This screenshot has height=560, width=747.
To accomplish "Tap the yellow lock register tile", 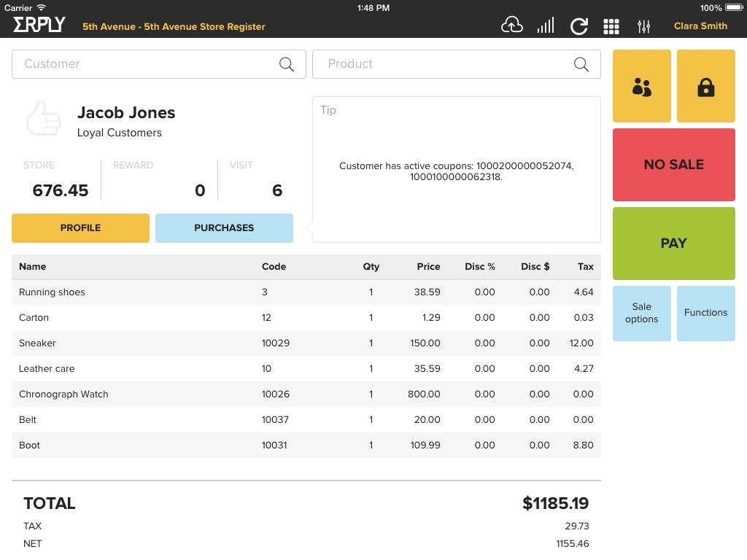I will click(x=705, y=87).
